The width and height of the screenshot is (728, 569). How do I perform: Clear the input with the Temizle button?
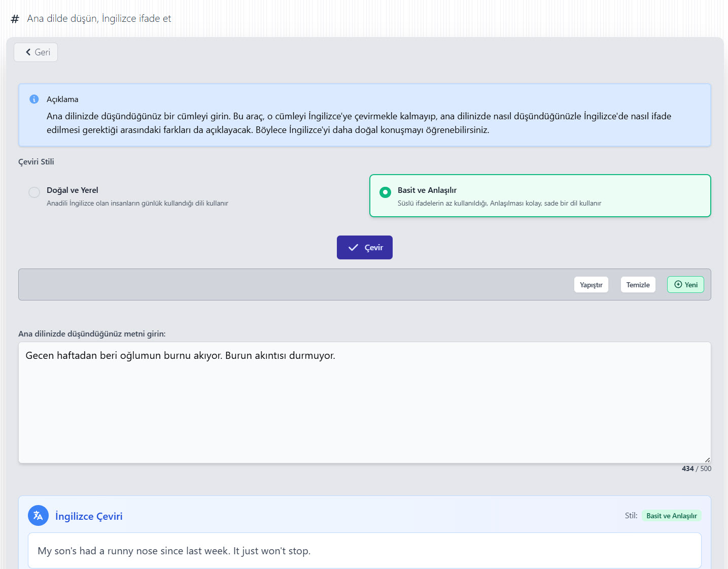pyautogui.click(x=638, y=285)
